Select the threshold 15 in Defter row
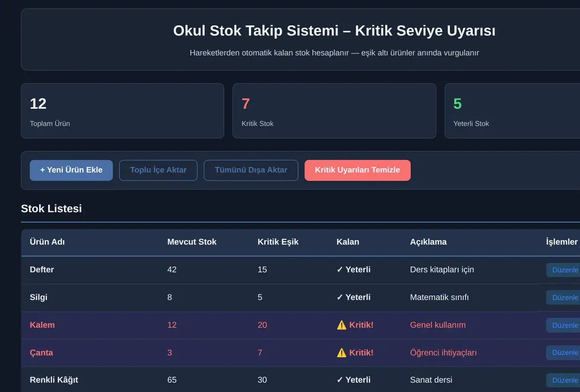 click(x=262, y=270)
